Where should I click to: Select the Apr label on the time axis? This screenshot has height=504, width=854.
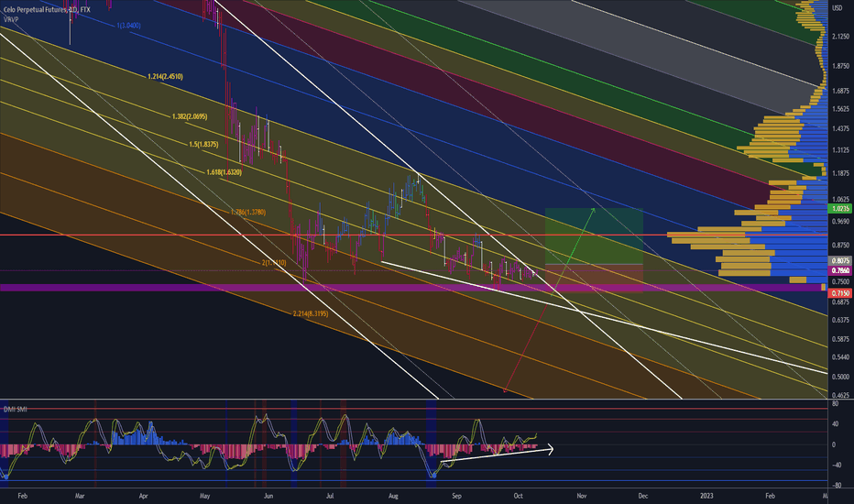(x=143, y=496)
